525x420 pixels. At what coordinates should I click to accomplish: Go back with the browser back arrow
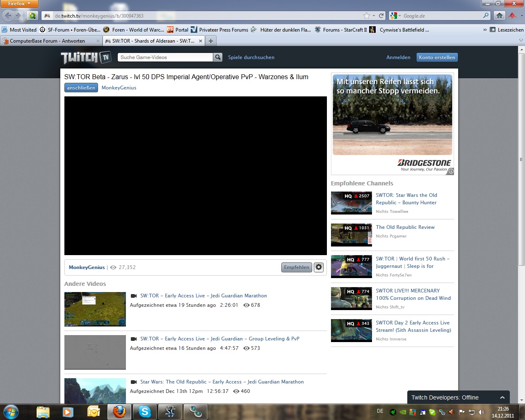8,16
